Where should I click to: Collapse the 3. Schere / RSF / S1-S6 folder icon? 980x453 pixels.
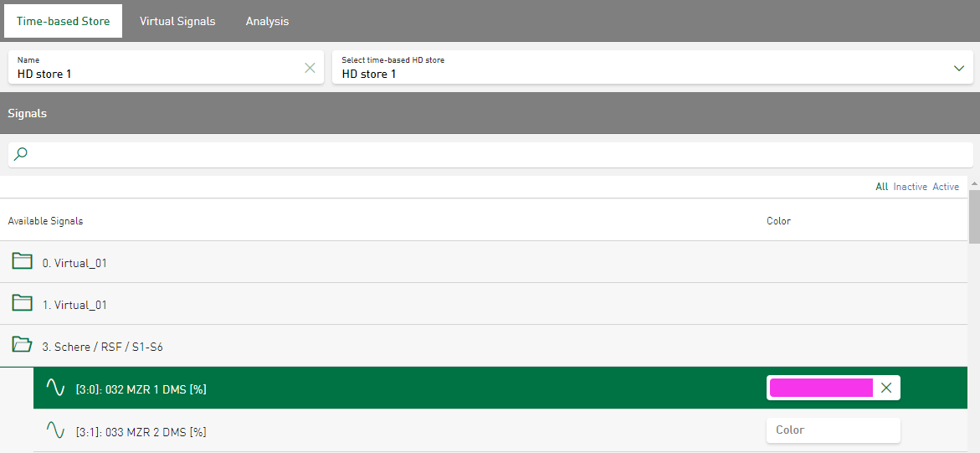(x=22, y=345)
